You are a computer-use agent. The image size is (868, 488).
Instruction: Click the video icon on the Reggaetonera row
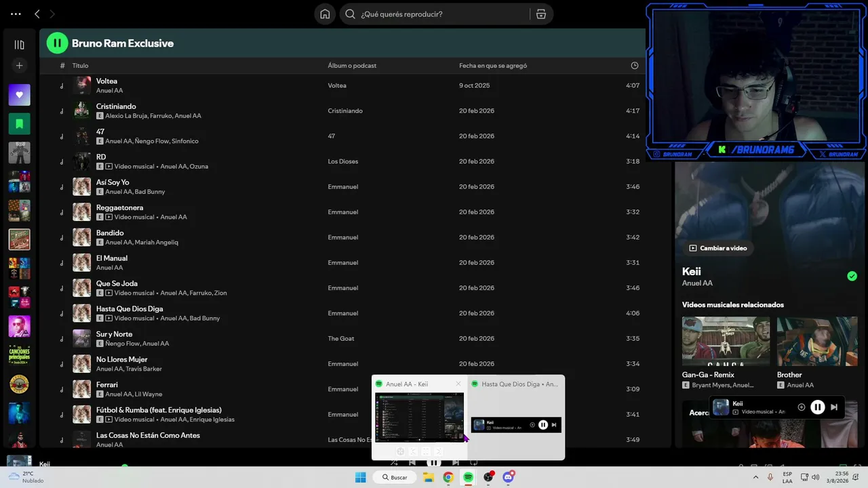coord(109,217)
